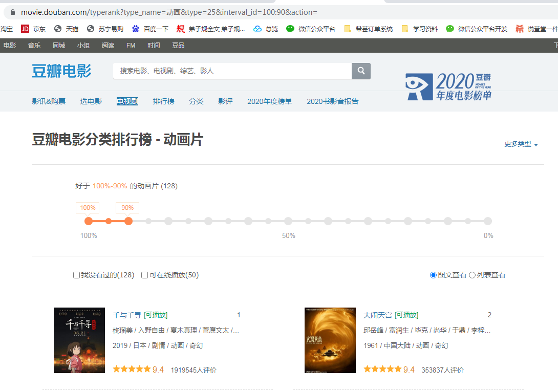
Task: Open the 2020书影音报告 link
Action: (x=333, y=101)
